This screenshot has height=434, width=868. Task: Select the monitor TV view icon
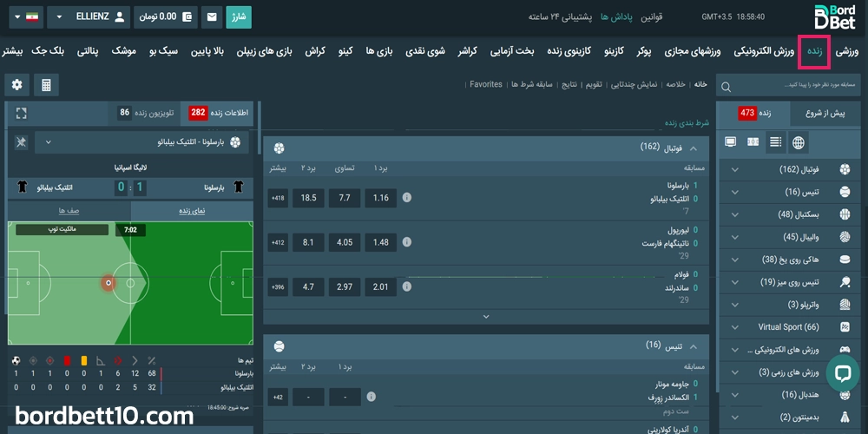[731, 142]
